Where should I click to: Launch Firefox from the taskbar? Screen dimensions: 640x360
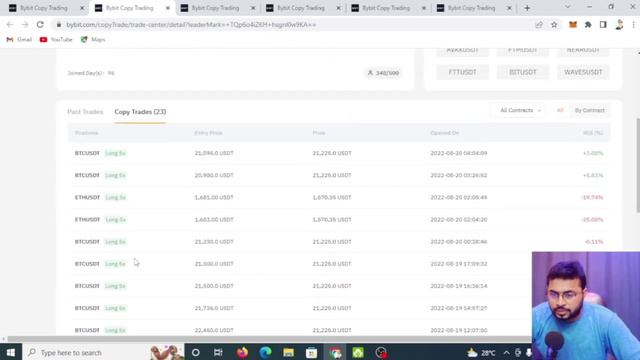[242, 352]
